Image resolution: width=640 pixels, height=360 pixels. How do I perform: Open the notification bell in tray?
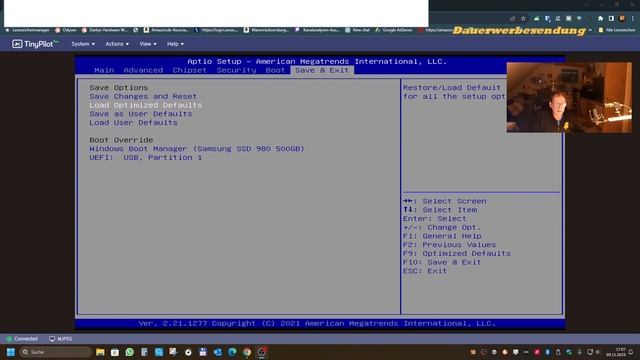(x=631, y=352)
